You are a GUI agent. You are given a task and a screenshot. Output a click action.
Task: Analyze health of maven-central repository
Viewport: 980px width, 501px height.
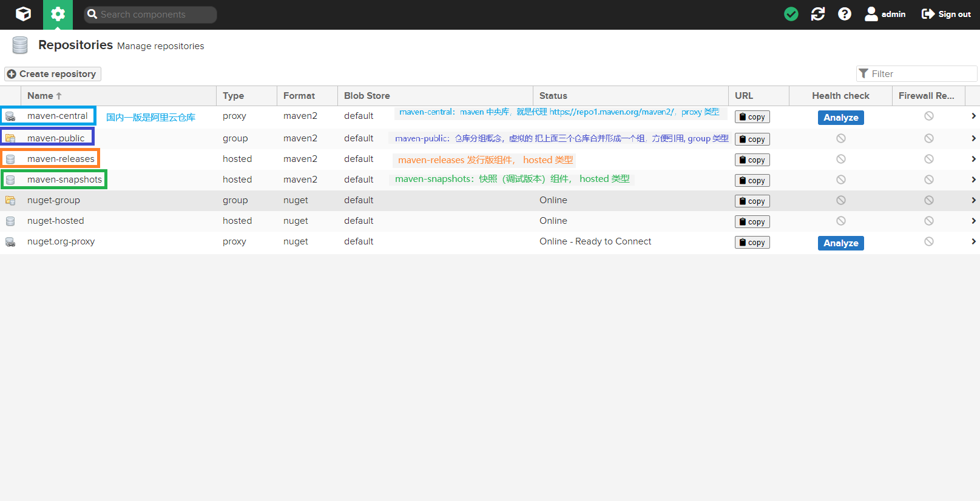(841, 118)
